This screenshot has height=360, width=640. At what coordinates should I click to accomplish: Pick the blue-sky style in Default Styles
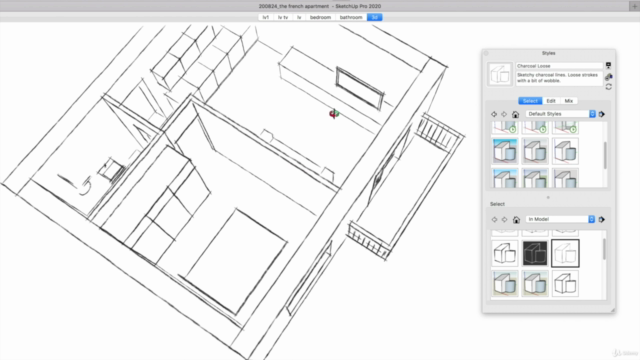[x=505, y=151]
